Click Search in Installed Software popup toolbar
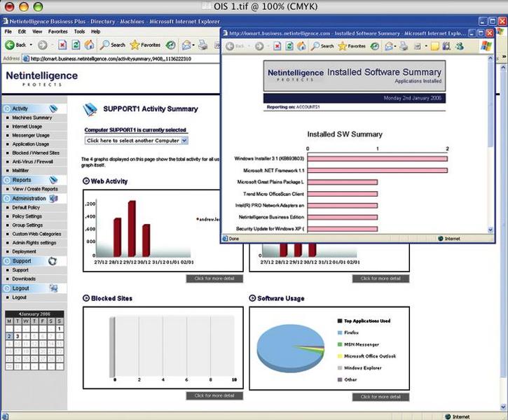 point(322,46)
